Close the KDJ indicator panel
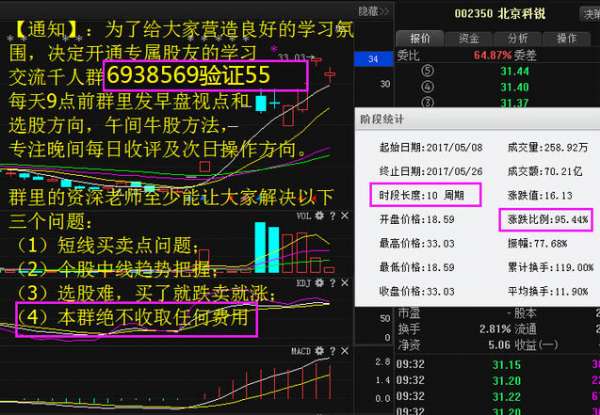The width and height of the screenshot is (600, 415). pyautogui.click(x=345, y=284)
